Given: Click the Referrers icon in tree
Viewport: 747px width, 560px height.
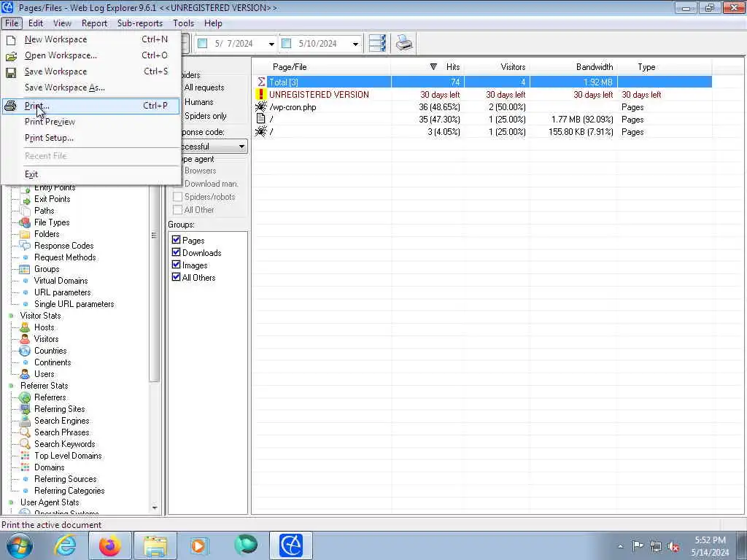Looking at the screenshot, I should tap(25, 397).
